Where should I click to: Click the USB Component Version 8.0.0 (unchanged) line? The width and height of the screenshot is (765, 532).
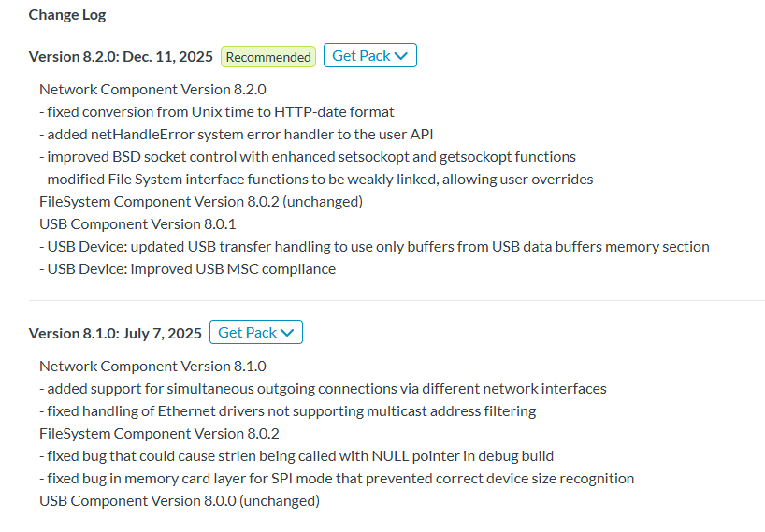[180, 501]
